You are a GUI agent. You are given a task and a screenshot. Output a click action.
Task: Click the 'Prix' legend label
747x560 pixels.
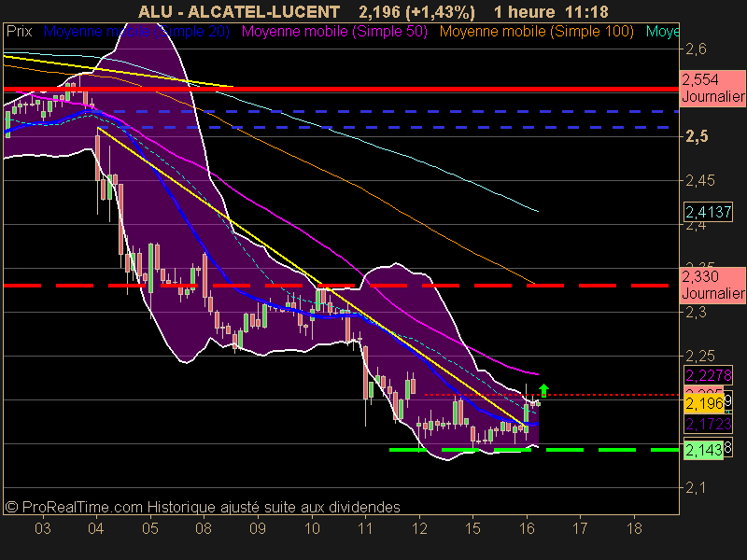point(19,32)
